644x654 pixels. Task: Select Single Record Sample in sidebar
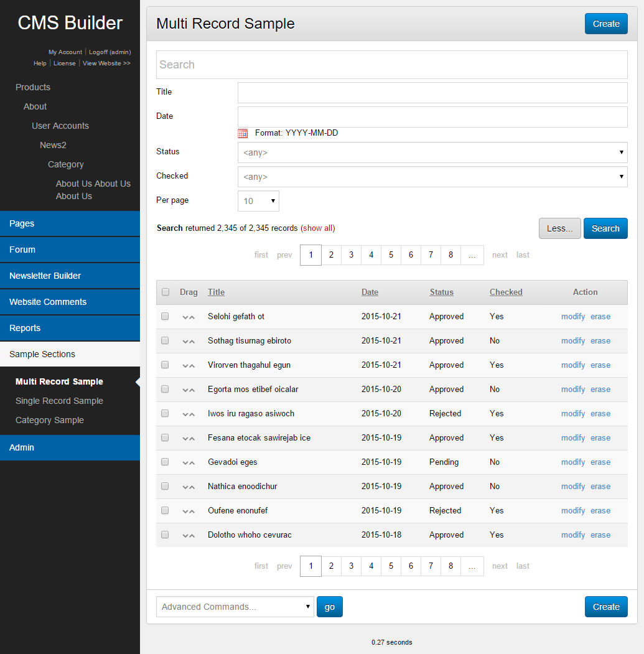pyautogui.click(x=59, y=401)
